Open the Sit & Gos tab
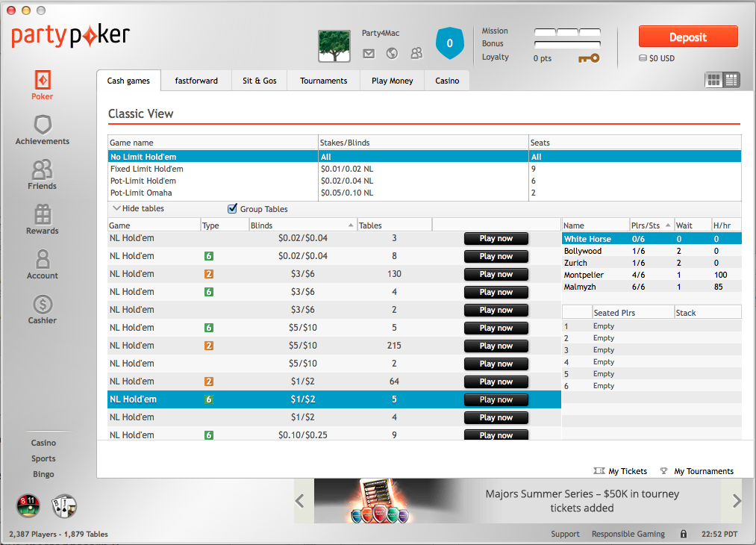756x545 pixels. coord(260,81)
